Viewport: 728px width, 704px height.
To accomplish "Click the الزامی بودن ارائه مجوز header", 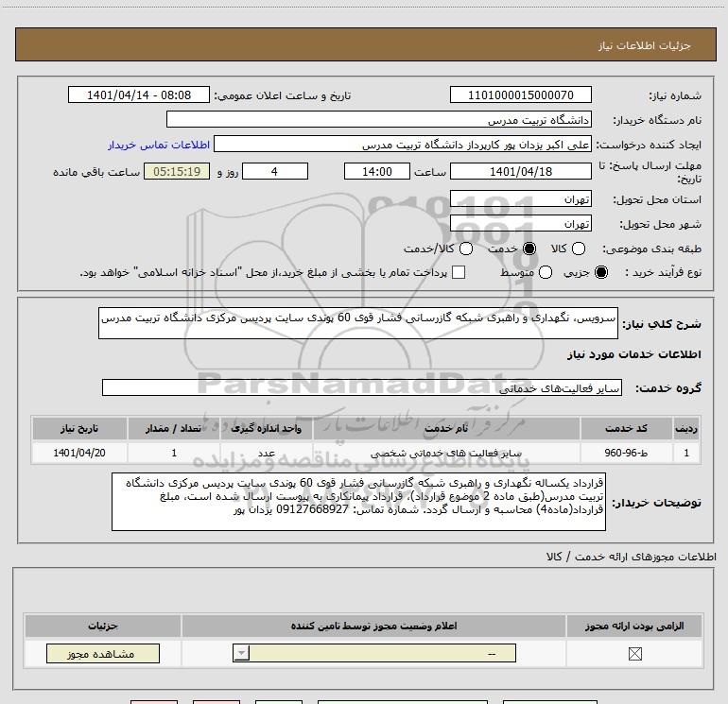I will point(634,626).
